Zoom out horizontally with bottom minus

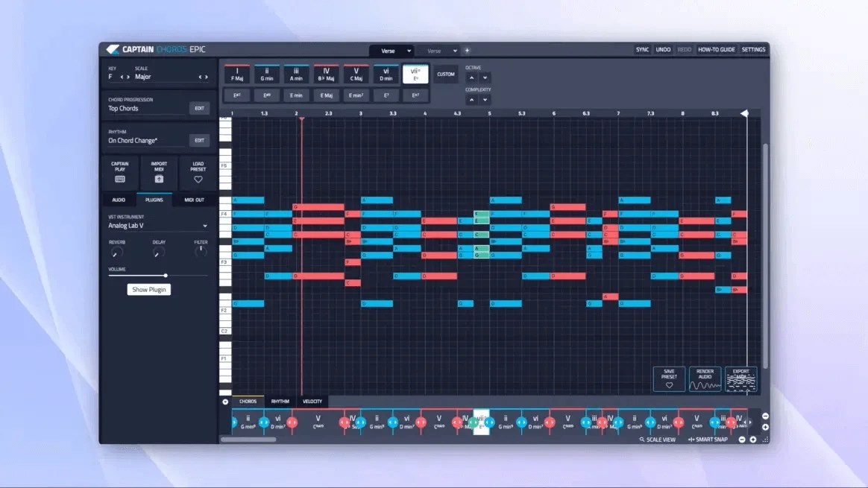pyautogui.click(x=742, y=440)
